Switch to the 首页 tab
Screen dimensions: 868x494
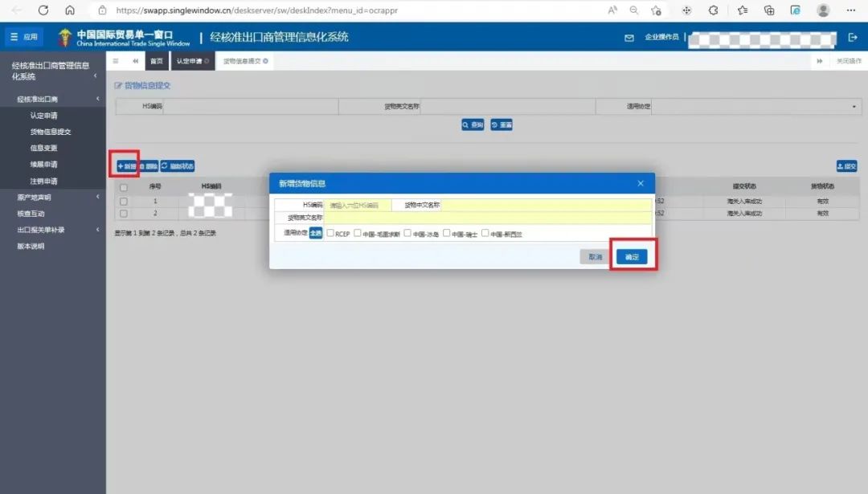pyautogui.click(x=157, y=61)
